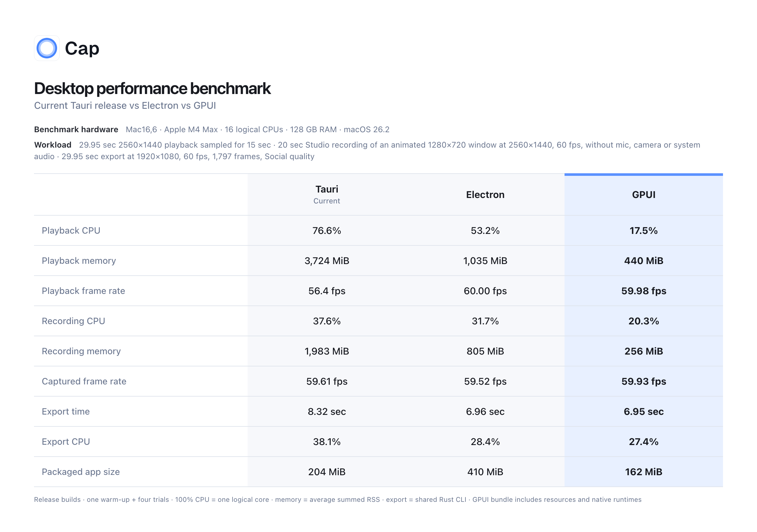Click the Electron column header
757x532 pixels.
[485, 194]
